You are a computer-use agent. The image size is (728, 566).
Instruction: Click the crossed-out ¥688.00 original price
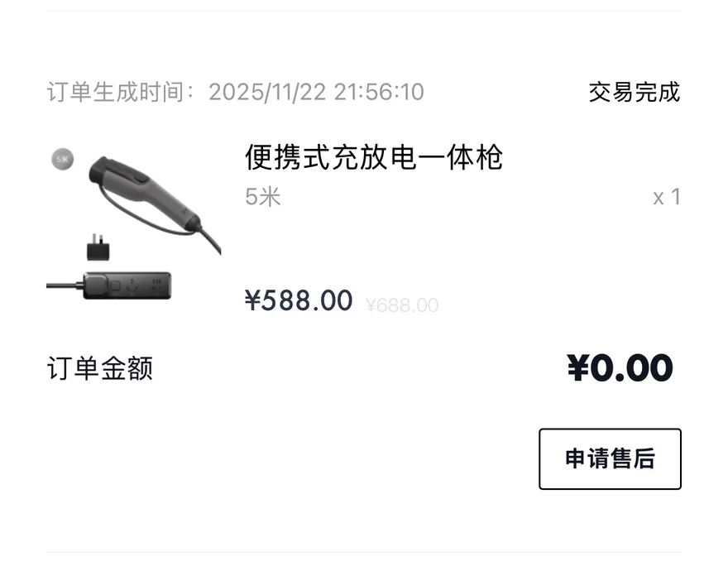pos(402,306)
